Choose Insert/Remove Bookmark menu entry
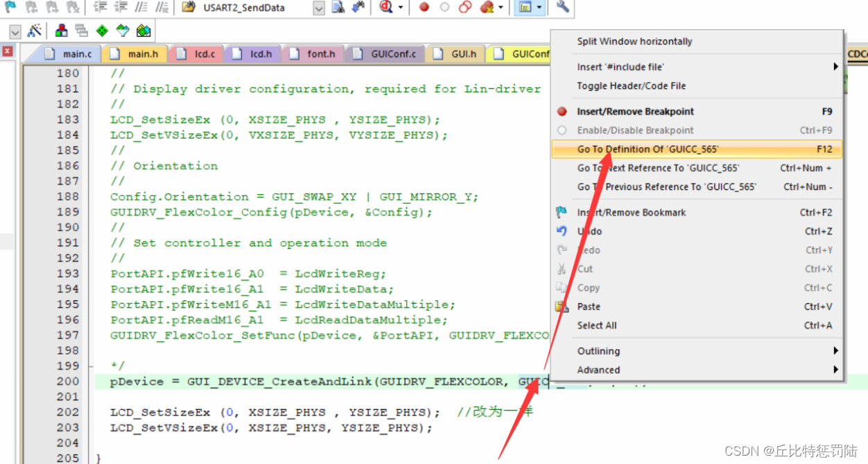This screenshot has width=868, height=464. coord(697,212)
